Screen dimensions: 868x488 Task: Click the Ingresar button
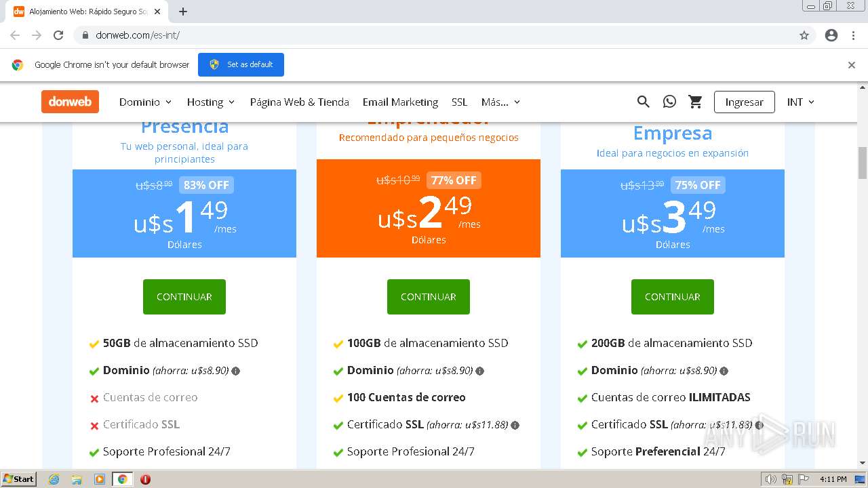coord(744,102)
